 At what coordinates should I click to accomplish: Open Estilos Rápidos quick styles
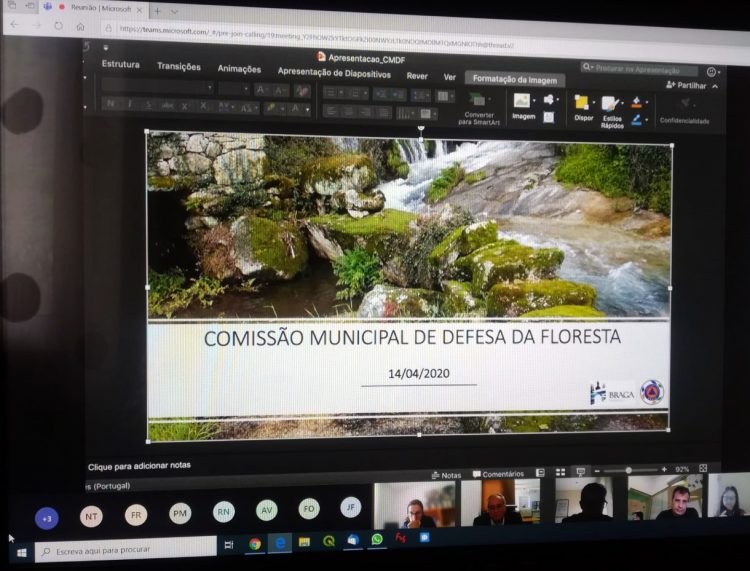(611, 104)
